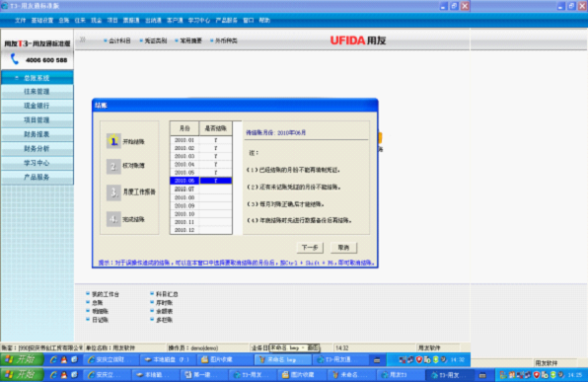Open the 总账 menu in the menu bar
Image resolution: width=588 pixels, height=382 pixels.
click(64, 21)
